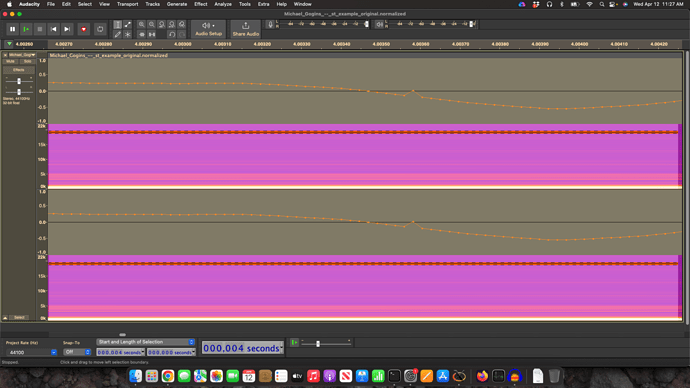This screenshot has height=388, width=690.
Task: Click the Zoom In magnifier icon
Action: pos(141,25)
